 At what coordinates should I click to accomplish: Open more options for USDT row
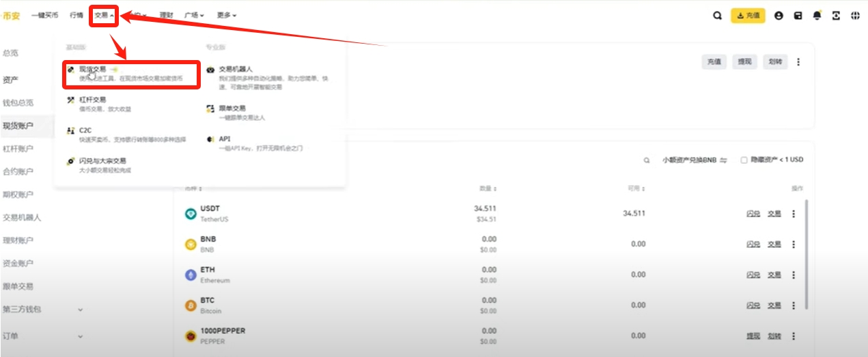(794, 214)
